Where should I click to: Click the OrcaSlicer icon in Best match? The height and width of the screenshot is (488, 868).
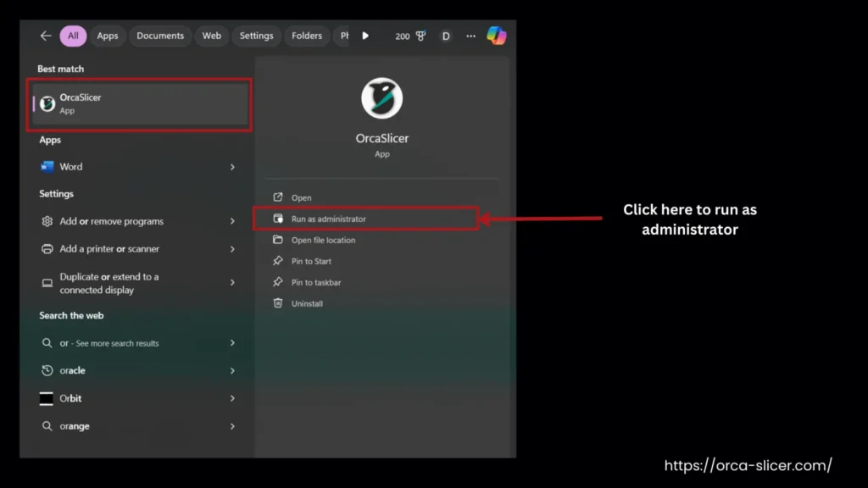tap(47, 104)
